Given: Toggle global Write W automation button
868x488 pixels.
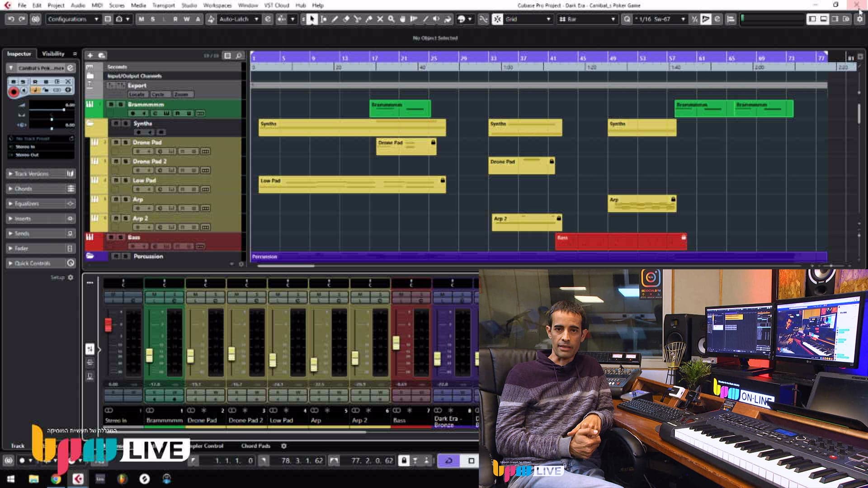Looking at the screenshot, I should 187,19.
